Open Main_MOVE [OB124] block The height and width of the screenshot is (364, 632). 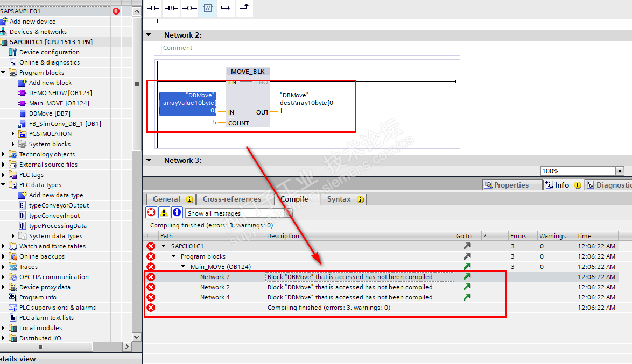[x=59, y=103]
